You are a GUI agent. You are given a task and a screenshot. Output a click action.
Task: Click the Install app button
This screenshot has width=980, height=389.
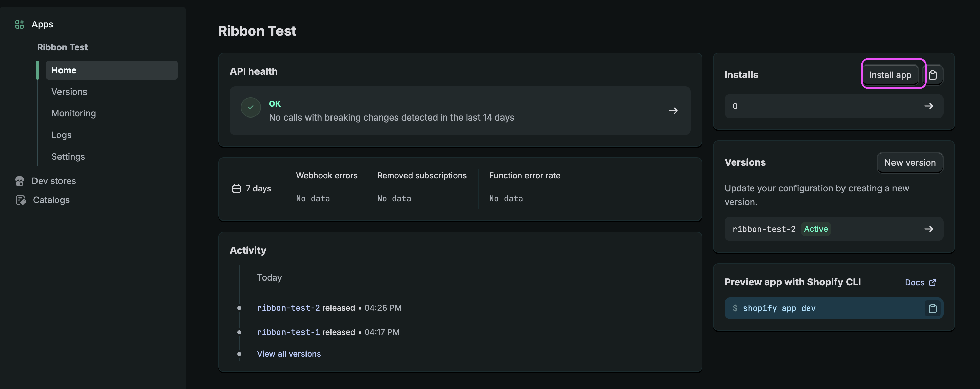tap(890, 75)
